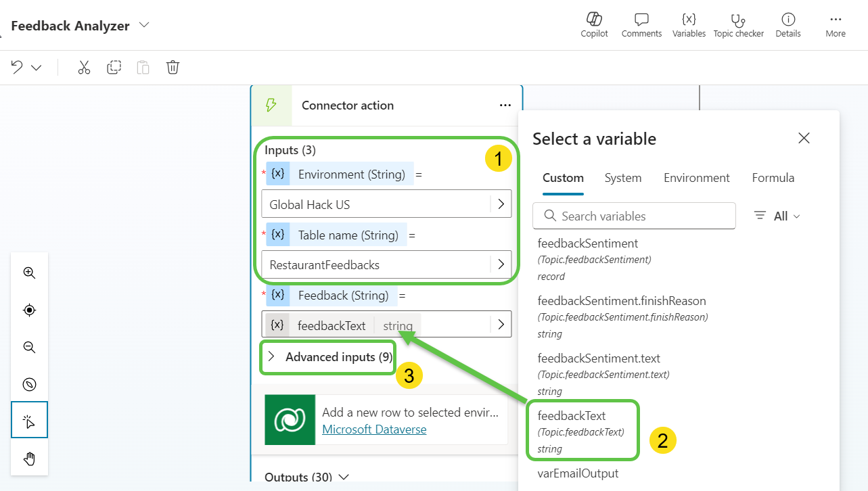This screenshot has height=491, width=868.
Task: Select the hand pan tool
Action: (29, 459)
